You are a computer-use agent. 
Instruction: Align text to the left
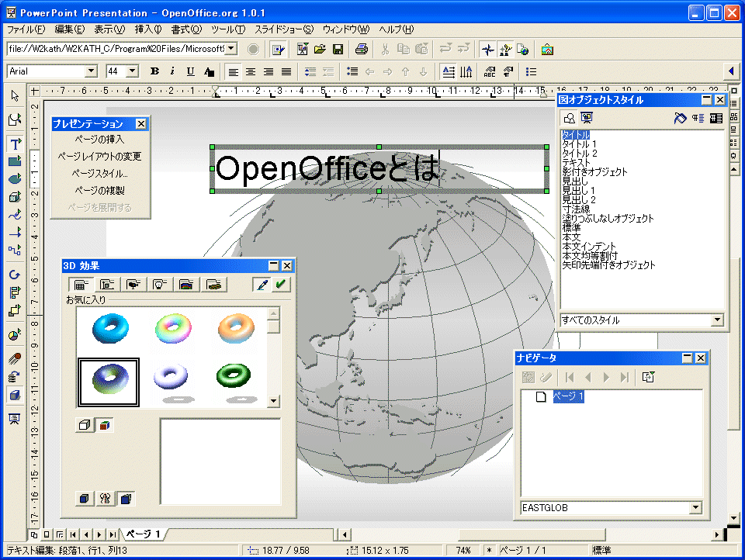(x=233, y=71)
